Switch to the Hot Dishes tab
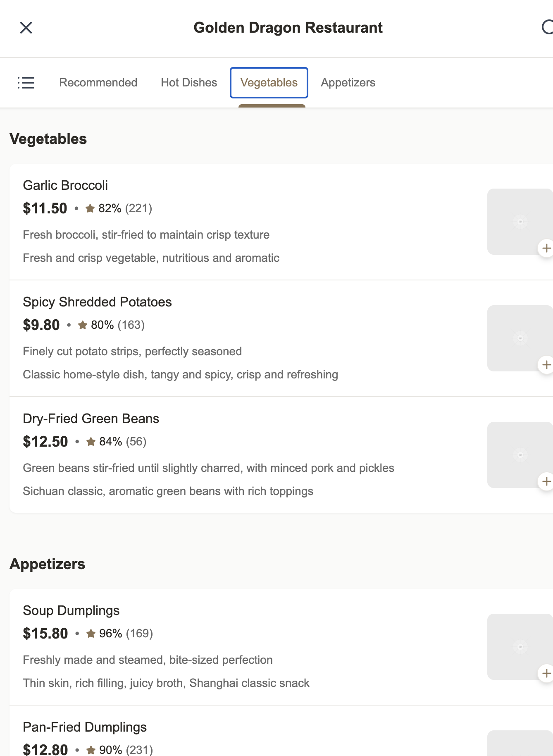This screenshot has width=553, height=756. (x=189, y=83)
